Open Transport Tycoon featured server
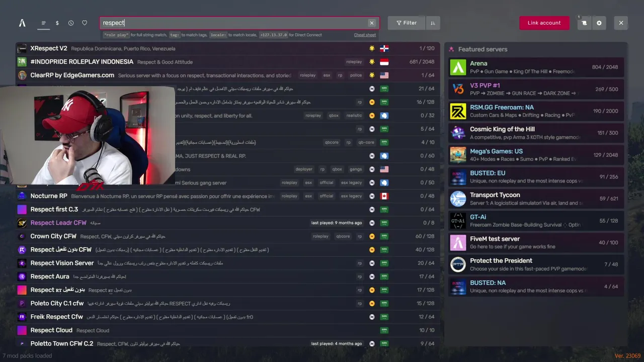The height and width of the screenshot is (362, 644). click(536, 199)
